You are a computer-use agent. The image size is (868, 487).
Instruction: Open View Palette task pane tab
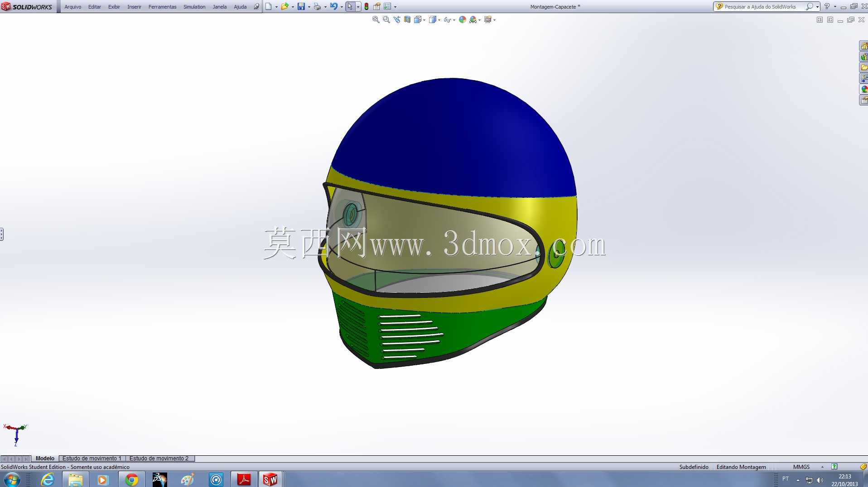pos(863,78)
